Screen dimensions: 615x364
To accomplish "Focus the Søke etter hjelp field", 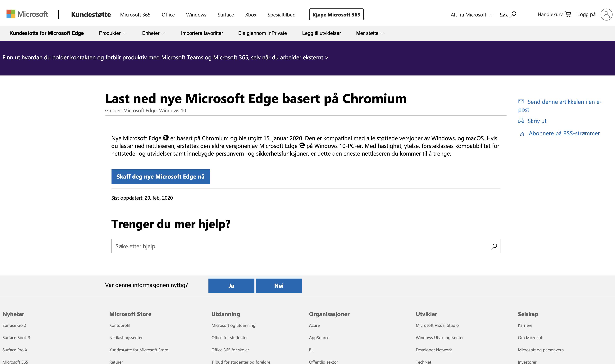I will coord(306,246).
